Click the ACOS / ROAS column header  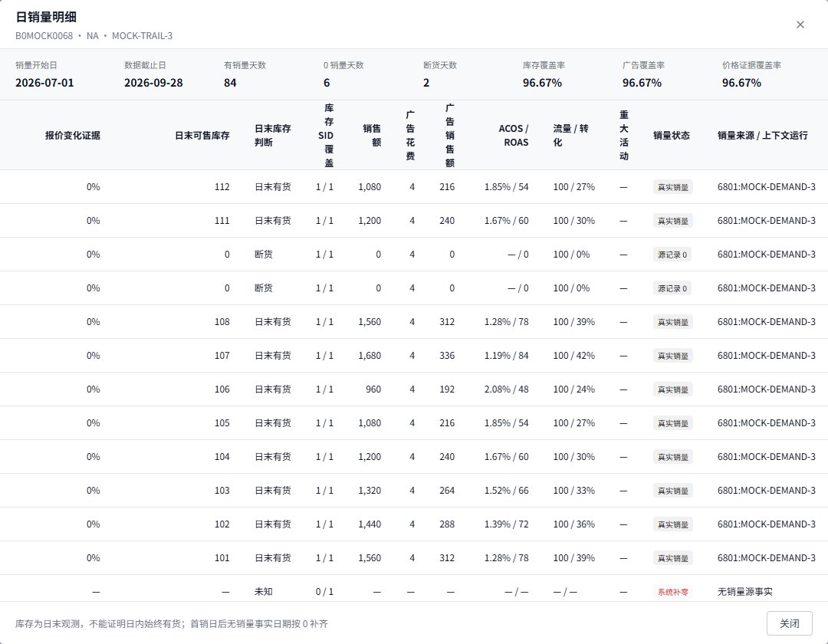click(513, 135)
